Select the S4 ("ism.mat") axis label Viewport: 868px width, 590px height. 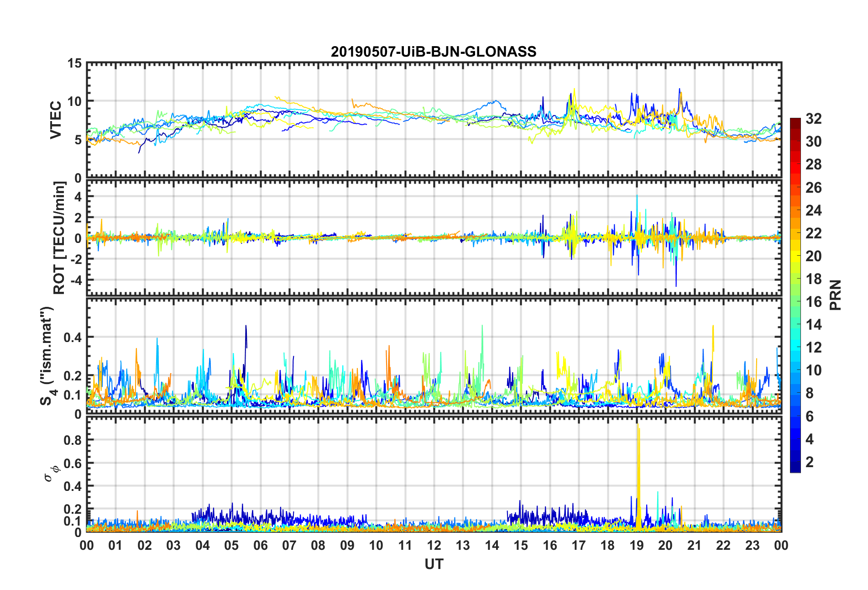click(47, 356)
